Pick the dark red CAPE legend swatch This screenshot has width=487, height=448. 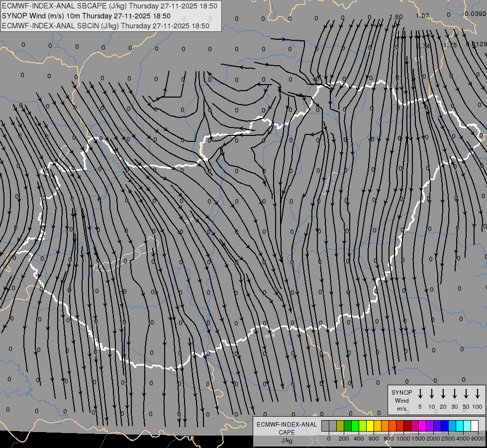coord(407,426)
